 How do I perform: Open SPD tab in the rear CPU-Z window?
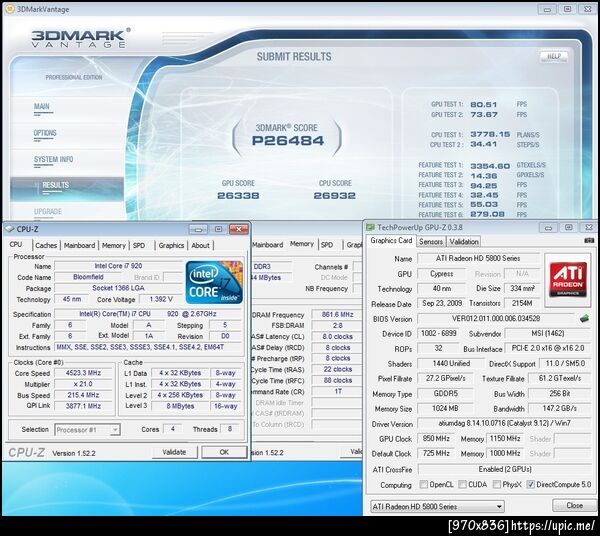click(x=327, y=244)
